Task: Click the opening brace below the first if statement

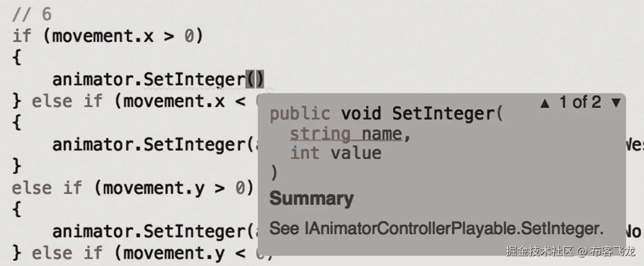Action: (16, 57)
